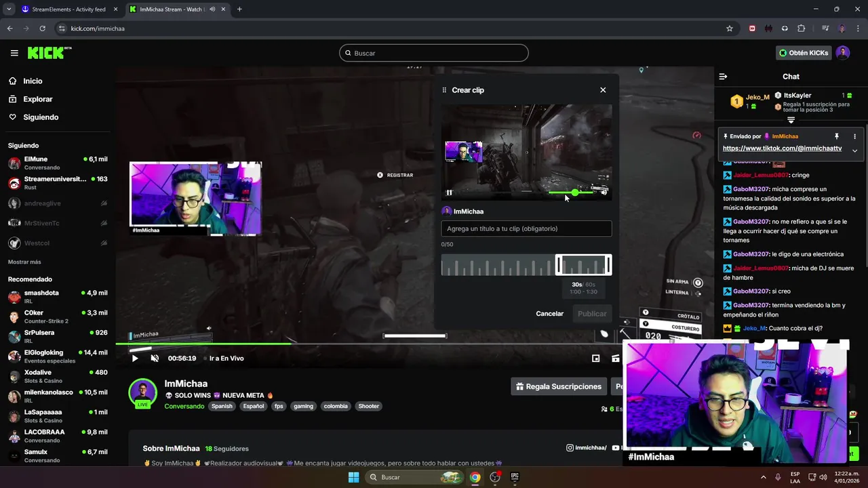Click ItsKayler in the gift leaderboard

(797, 96)
